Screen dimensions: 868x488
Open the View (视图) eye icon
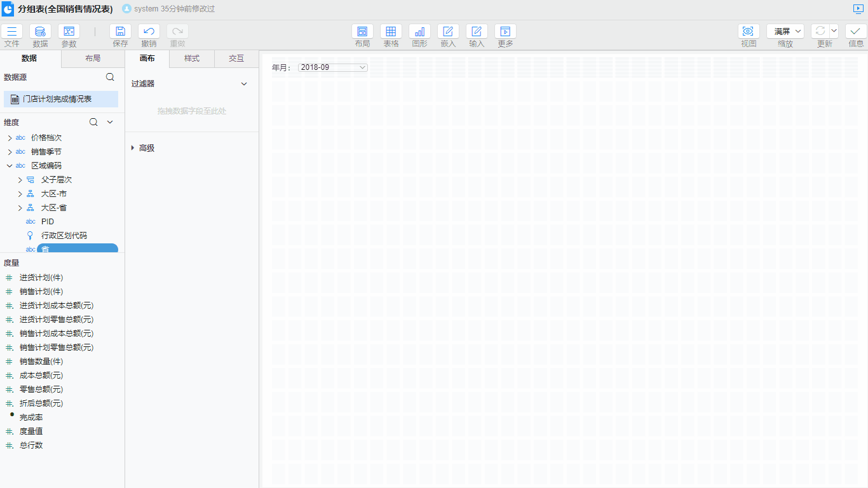749,32
